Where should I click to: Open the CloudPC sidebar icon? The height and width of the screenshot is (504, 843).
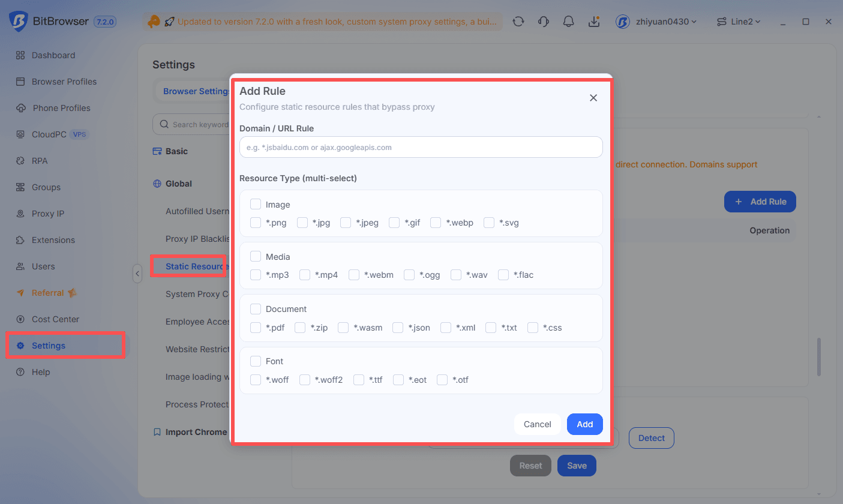pos(20,134)
